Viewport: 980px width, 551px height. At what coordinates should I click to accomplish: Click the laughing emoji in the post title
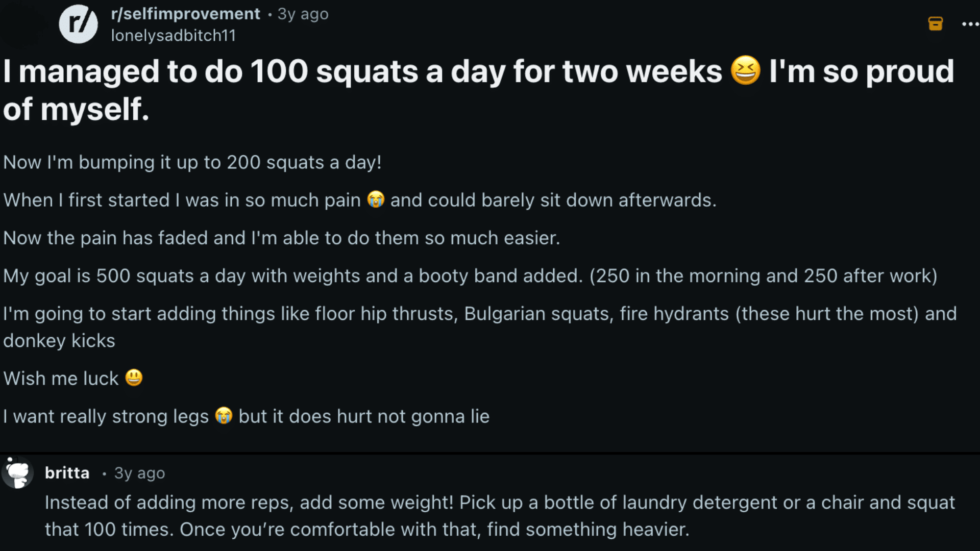tap(745, 70)
